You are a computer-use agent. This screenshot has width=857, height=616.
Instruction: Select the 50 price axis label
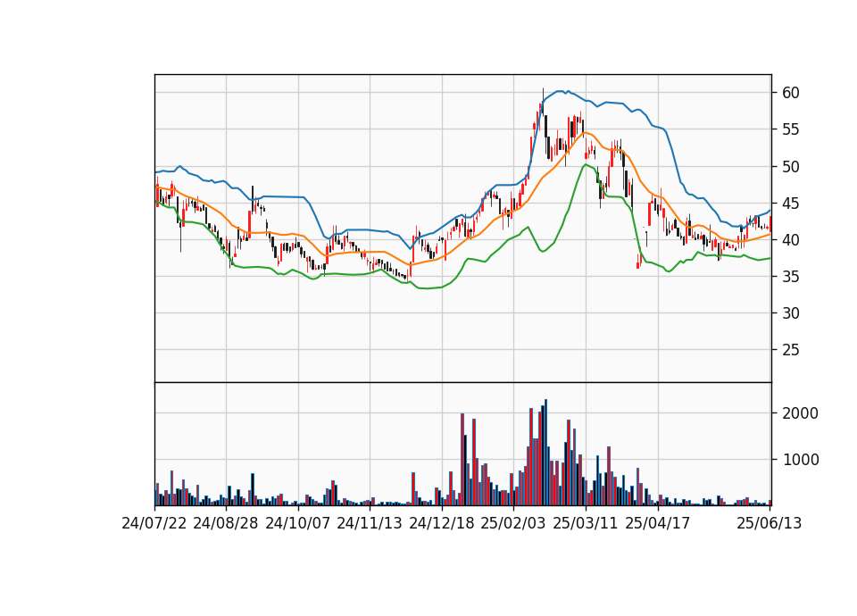pos(791,167)
